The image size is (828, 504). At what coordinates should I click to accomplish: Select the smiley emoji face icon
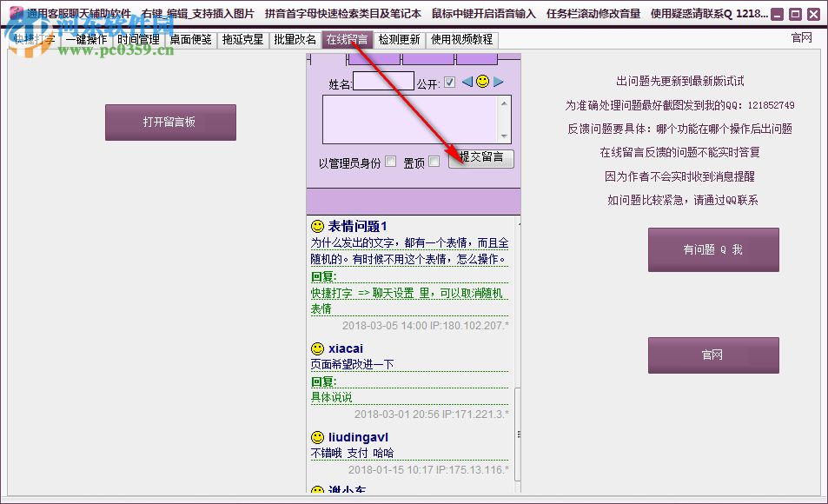483,81
